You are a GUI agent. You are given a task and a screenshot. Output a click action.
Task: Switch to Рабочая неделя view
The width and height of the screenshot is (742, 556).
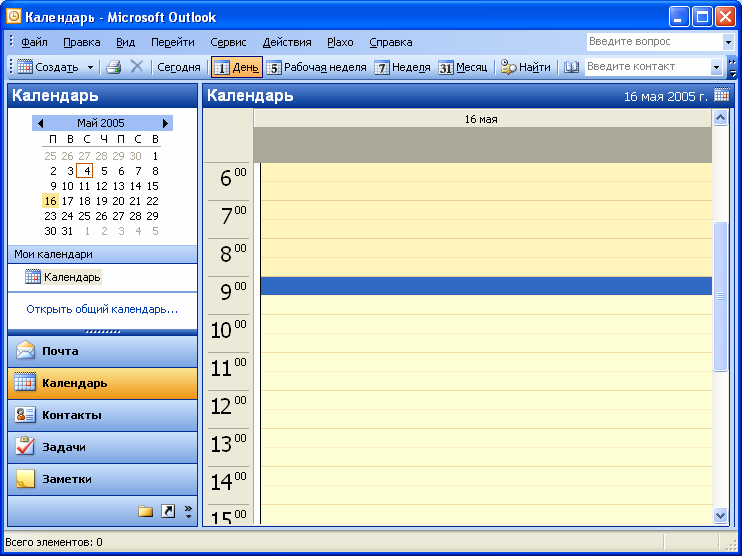coord(317,67)
